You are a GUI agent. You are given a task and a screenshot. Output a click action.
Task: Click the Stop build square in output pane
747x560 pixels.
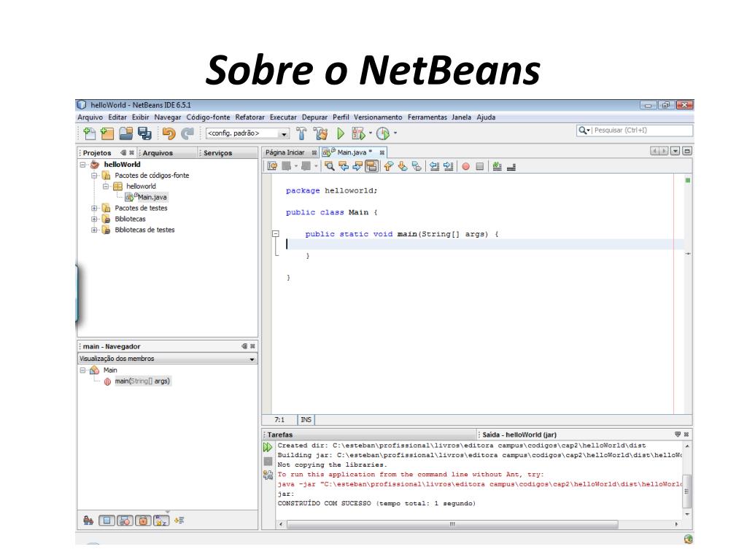(268, 461)
